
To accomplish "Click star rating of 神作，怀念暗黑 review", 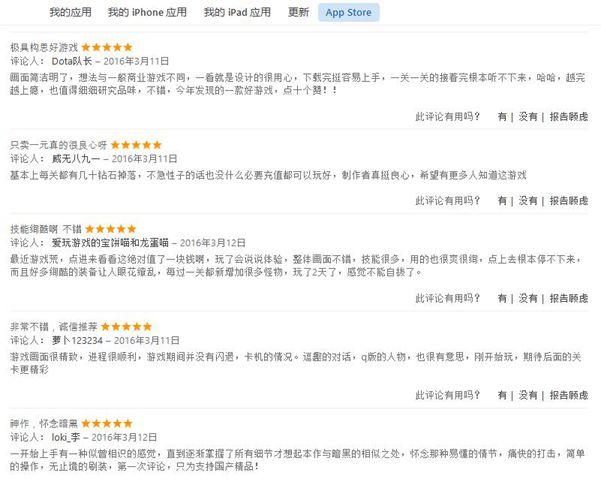I will click(x=107, y=424).
